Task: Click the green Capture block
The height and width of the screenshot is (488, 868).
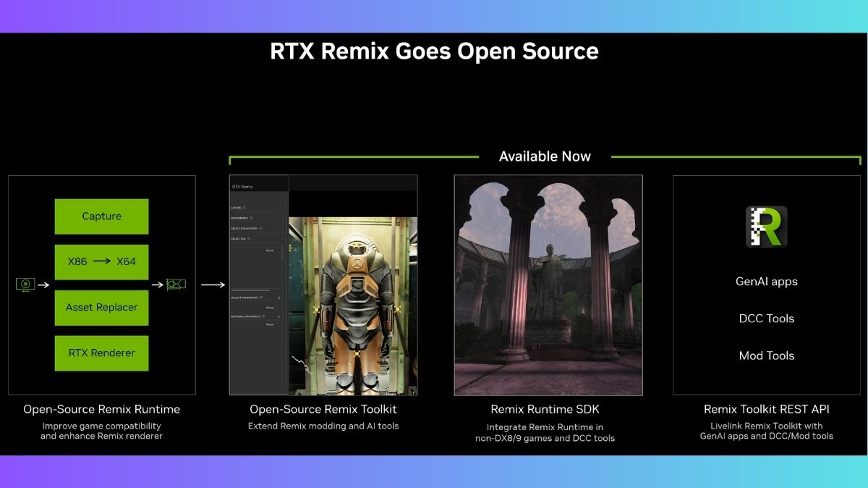Action: (101, 216)
